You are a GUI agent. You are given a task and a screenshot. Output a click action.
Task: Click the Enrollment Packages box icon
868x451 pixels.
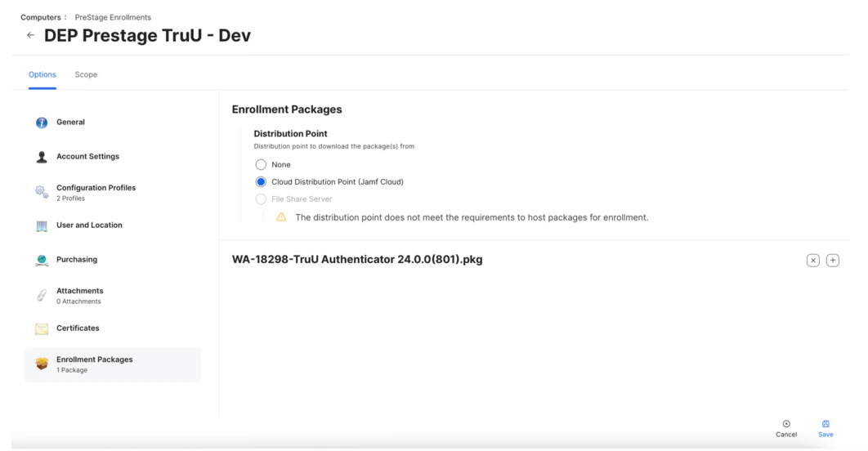pyautogui.click(x=42, y=364)
